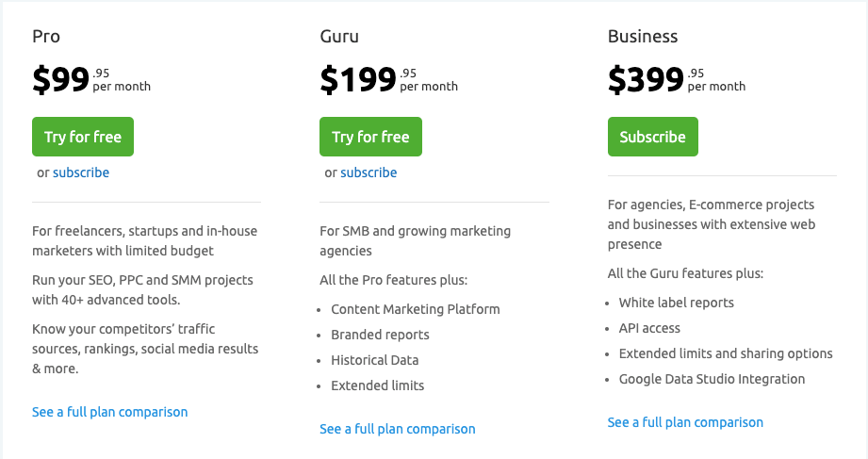Click the White label reports feature

pyautogui.click(x=676, y=303)
